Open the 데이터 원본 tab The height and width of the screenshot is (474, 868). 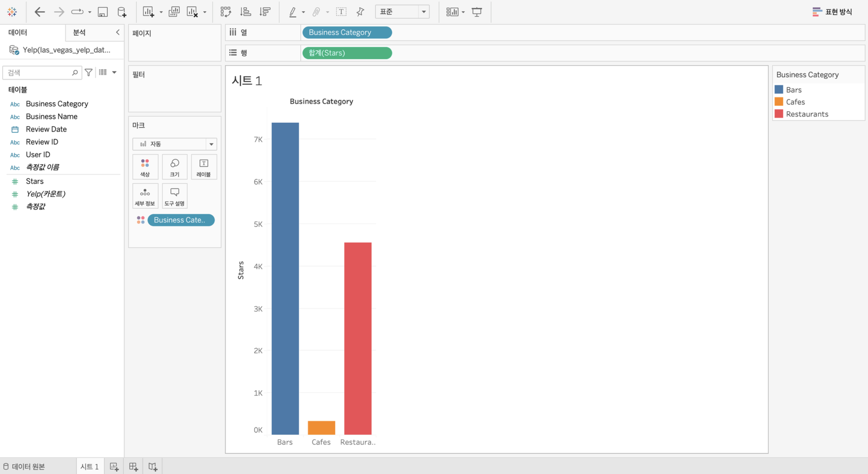24,467
